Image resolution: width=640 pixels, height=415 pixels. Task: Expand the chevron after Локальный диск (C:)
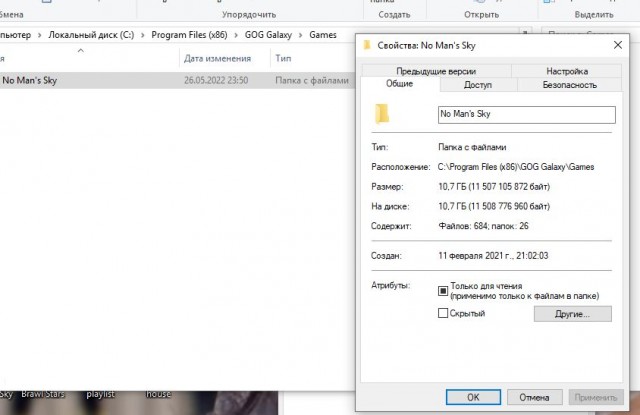pyautogui.click(x=142, y=36)
